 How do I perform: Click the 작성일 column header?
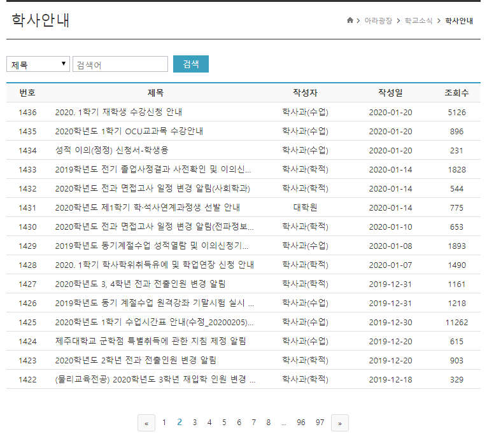[390, 92]
